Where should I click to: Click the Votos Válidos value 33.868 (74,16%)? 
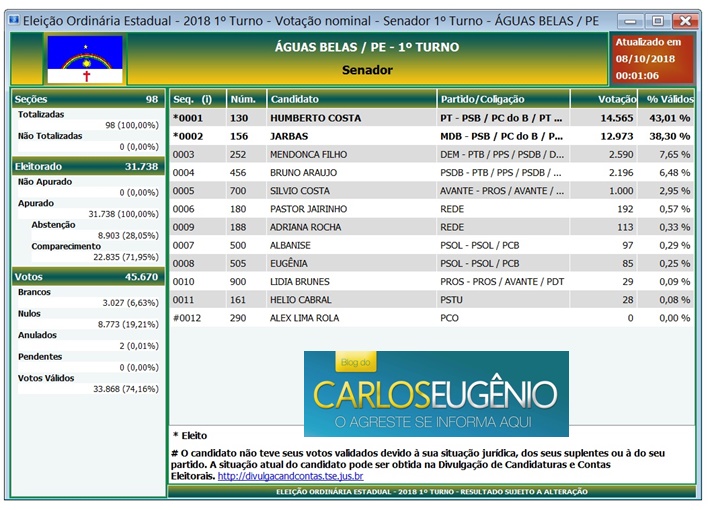126,389
